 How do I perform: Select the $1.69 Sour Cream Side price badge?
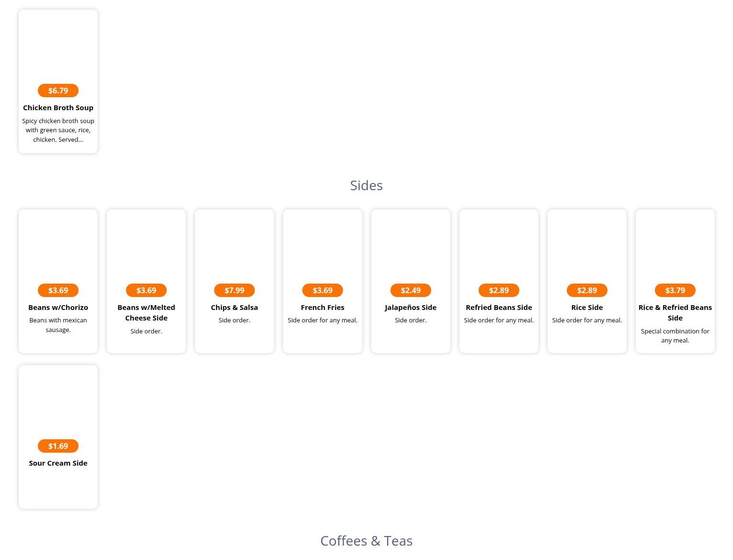coord(58,446)
